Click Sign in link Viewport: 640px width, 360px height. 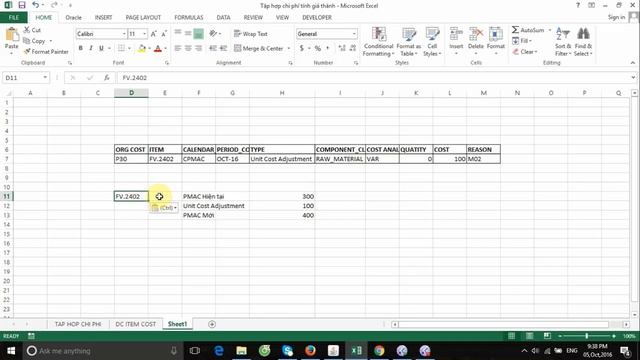click(x=616, y=17)
